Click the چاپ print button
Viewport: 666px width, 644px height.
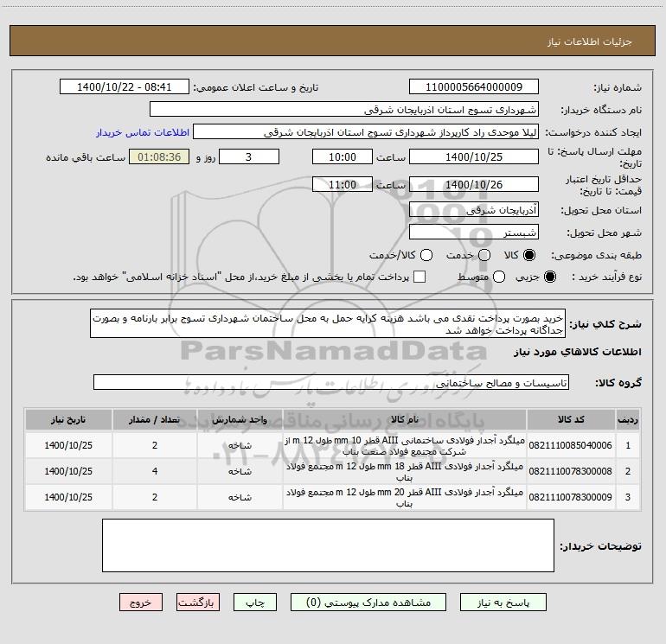(x=255, y=603)
